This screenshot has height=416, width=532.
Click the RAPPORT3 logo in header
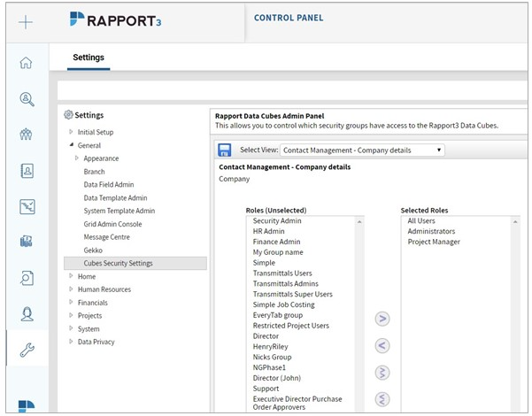pos(115,20)
